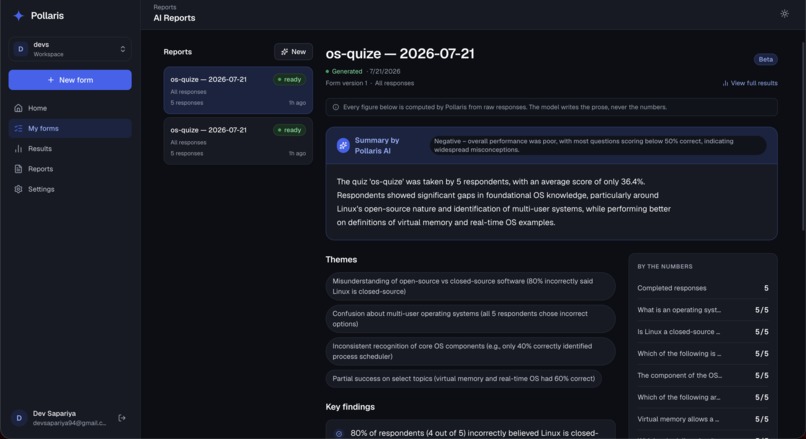Open My forms in the sidebar
This screenshot has width=806, height=439.
70,129
